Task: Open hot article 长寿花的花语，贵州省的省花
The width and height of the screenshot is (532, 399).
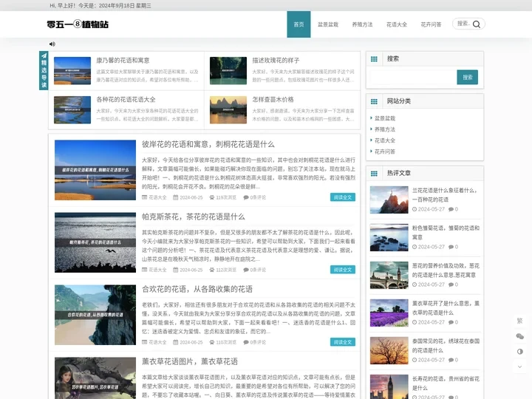Action: tap(446, 383)
